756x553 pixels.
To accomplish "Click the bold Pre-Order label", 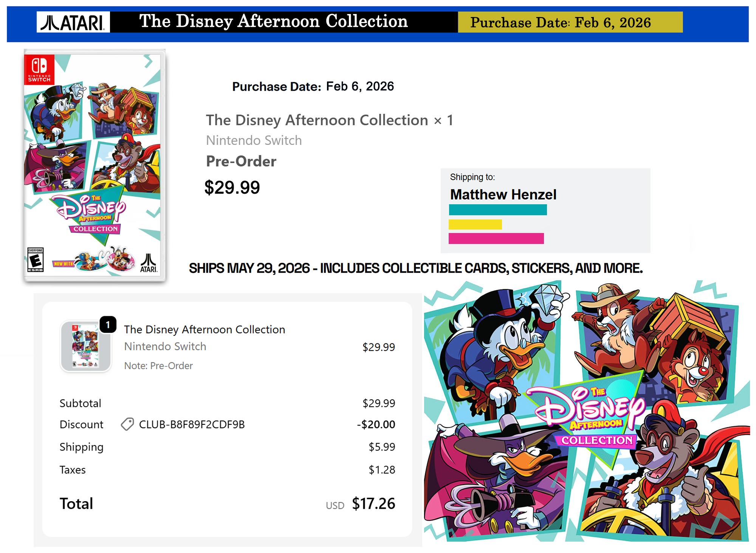I will (x=241, y=161).
